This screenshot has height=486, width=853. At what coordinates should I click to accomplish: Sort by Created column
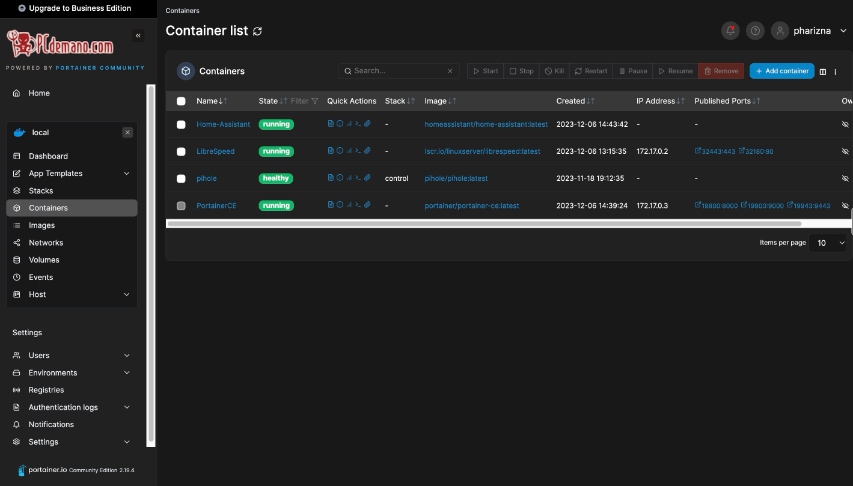pyautogui.click(x=575, y=101)
